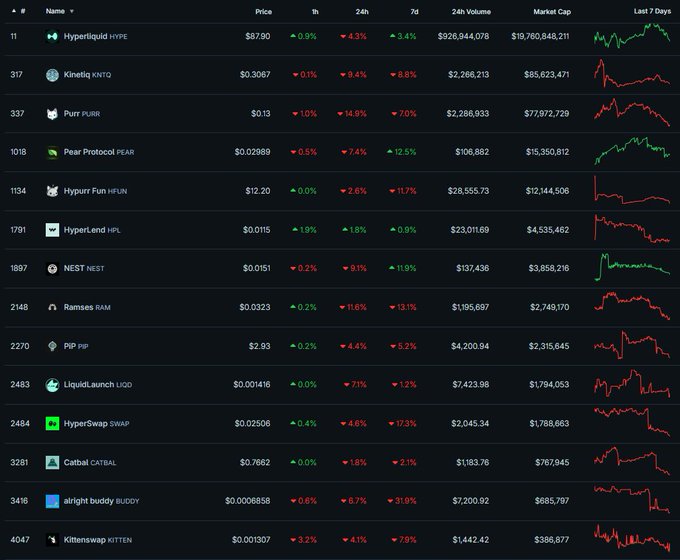Click HyperSwap 7-day sparkline chart
The height and width of the screenshot is (560, 680).
point(632,422)
